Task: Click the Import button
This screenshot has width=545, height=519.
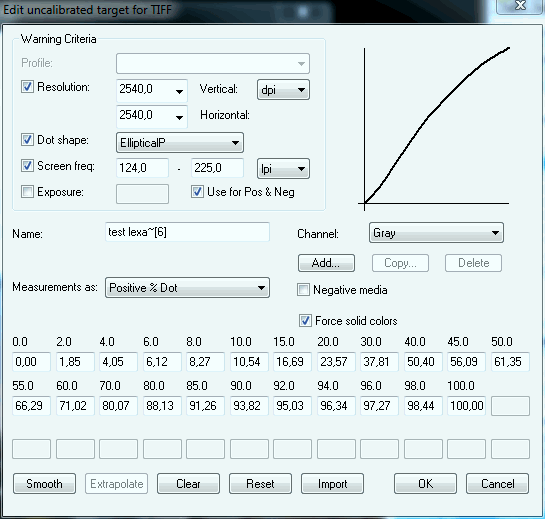Action: click(333, 484)
